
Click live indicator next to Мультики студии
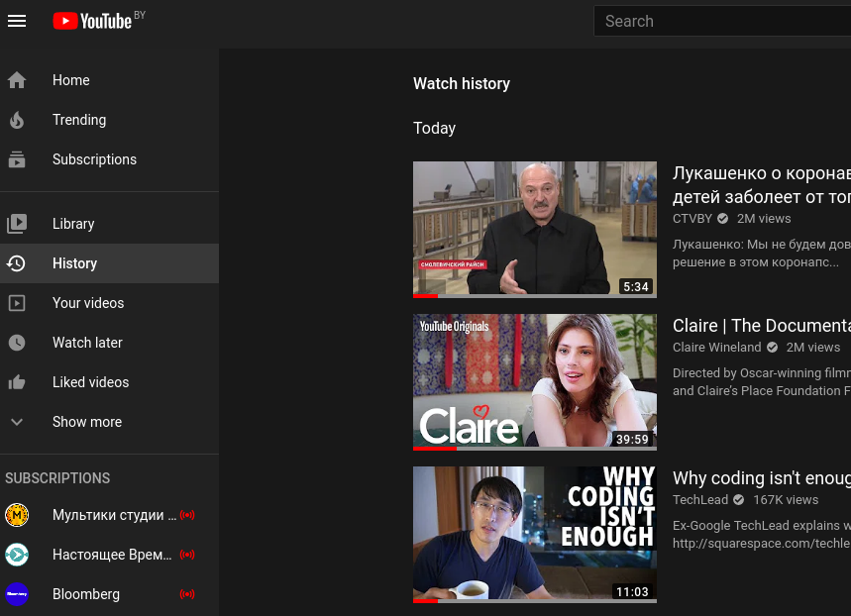pos(187,515)
